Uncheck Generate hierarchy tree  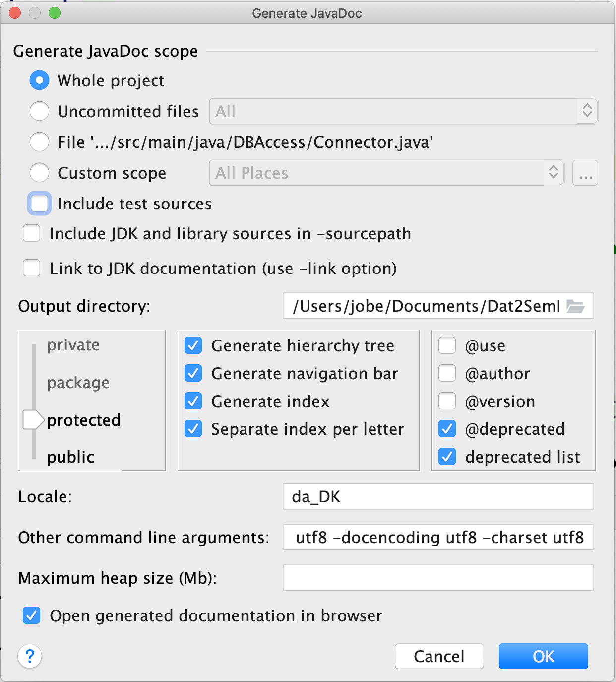point(193,345)
